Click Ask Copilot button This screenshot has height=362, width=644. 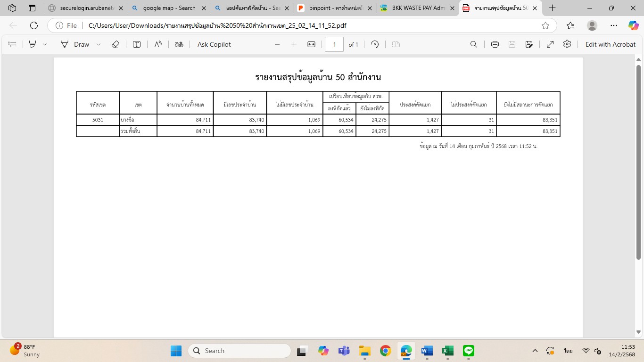[x=214, y=44]
